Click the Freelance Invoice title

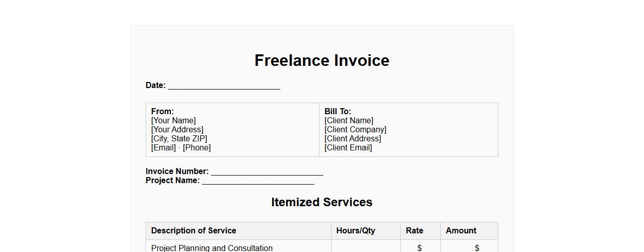point(321,60)
